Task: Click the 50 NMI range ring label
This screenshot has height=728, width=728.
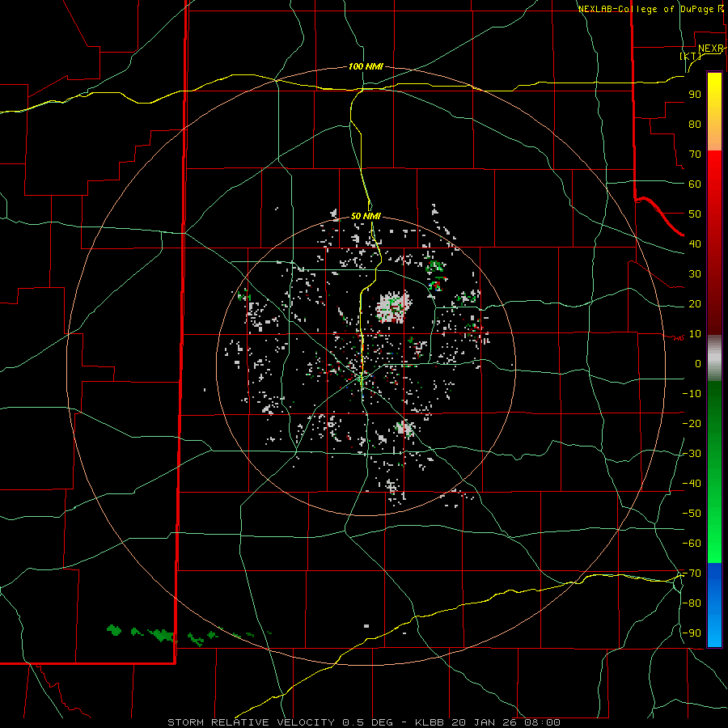Action: pyautogui.click(x=366, y=216)
